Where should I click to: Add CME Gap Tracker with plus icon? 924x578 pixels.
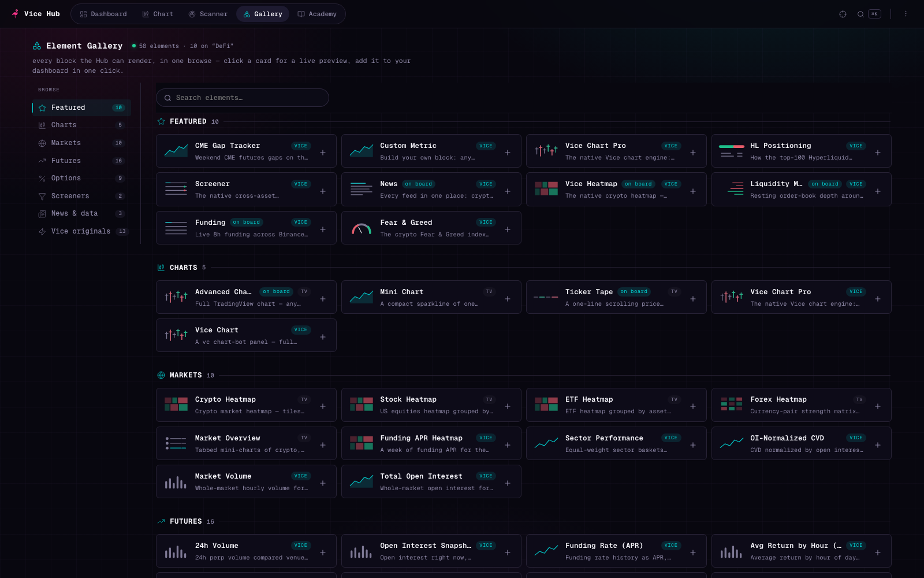point(323,153)
